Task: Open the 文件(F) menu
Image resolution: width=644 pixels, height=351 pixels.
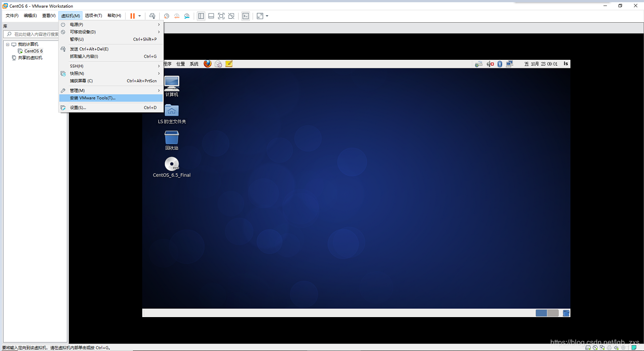Action: tap(12, 16)
